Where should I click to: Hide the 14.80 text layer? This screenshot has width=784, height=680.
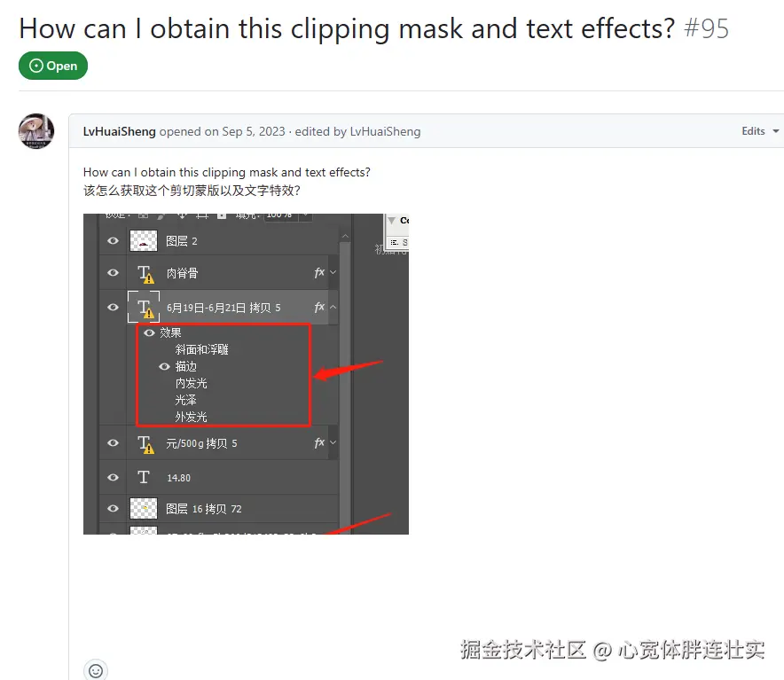[113, 478]
